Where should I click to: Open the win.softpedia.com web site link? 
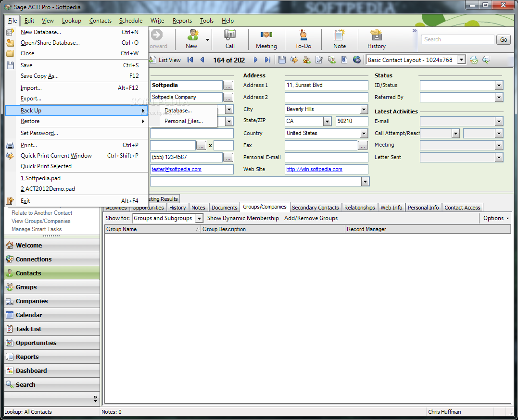pyautogui.click(x=314, y=169)
